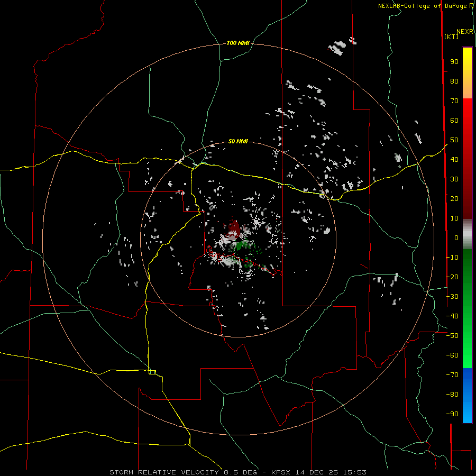Select the 70 value on velocity scale
This screenshot has width=476, height=476.
pos(454,101)
